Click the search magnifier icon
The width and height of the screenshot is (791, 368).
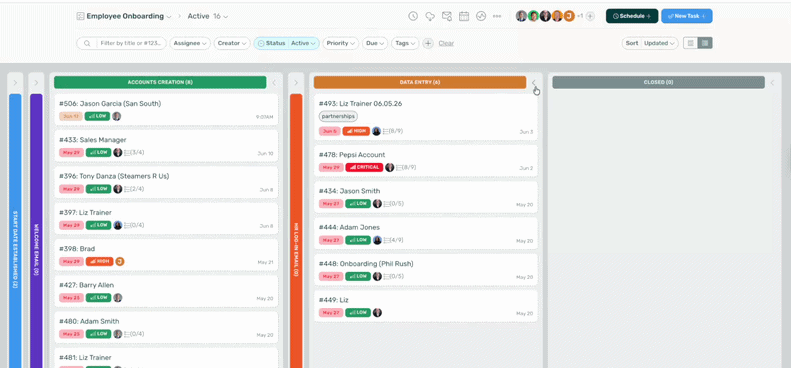click(87, 43)
